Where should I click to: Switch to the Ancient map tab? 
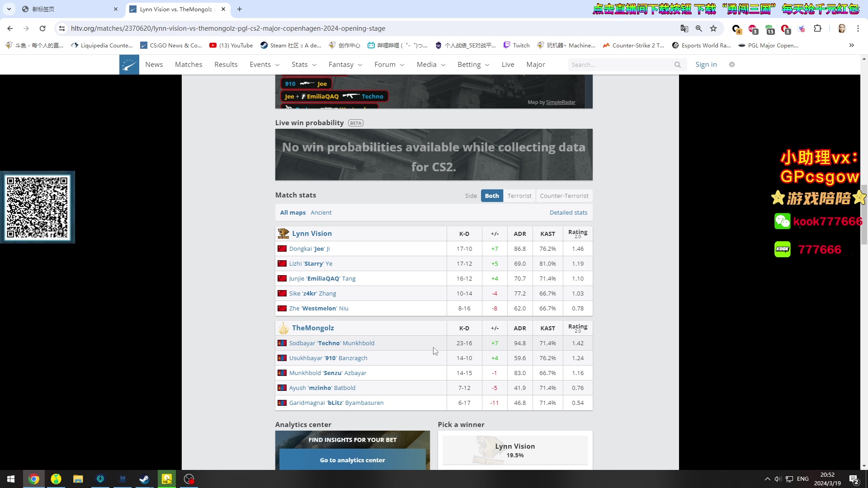[x=321, y=213]
